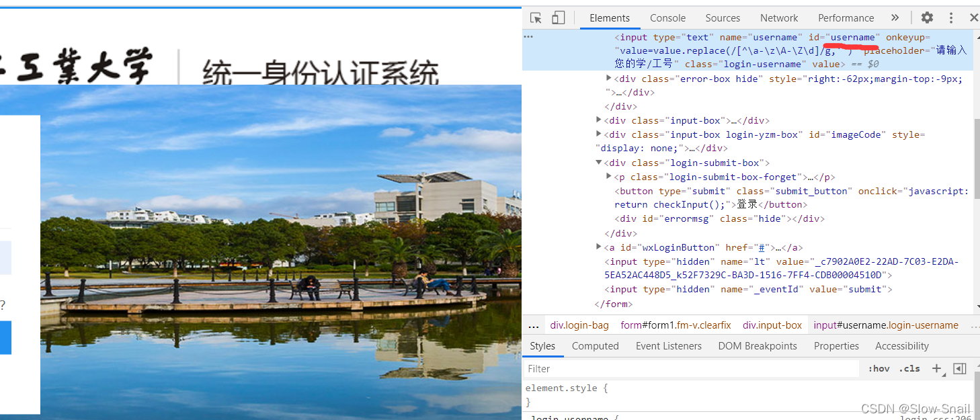Toggle the .cls class editor button
980x420 pixels.
[909, 369]
